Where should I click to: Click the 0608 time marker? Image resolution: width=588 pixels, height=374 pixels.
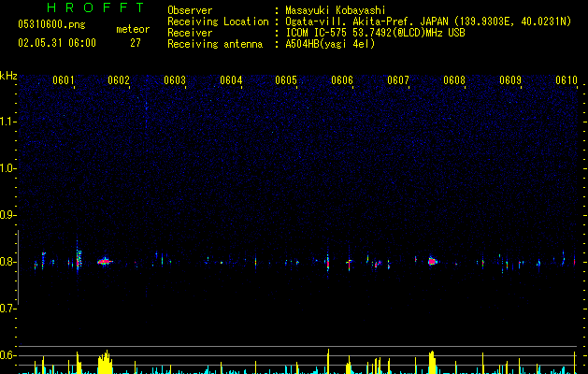(454, 80)
